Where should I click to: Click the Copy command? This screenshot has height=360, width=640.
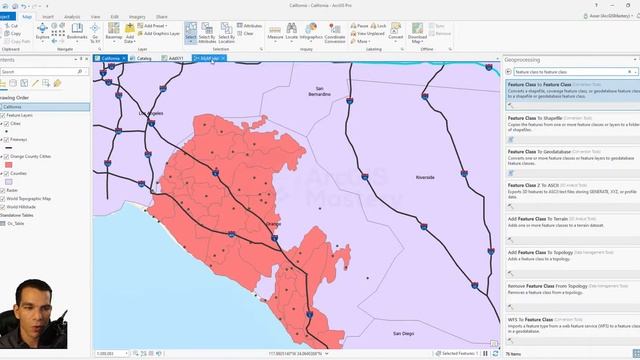(x=13, y=33)
